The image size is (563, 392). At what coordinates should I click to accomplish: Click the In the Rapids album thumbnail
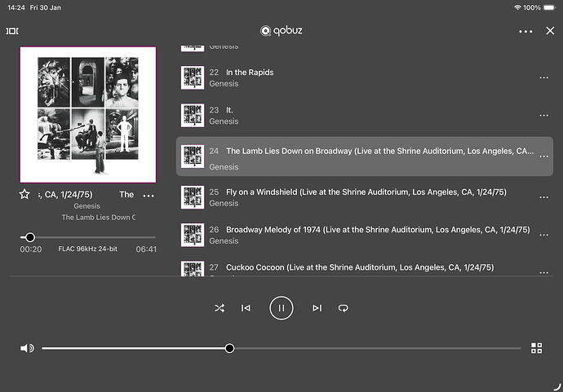click(x=193, y=77)
